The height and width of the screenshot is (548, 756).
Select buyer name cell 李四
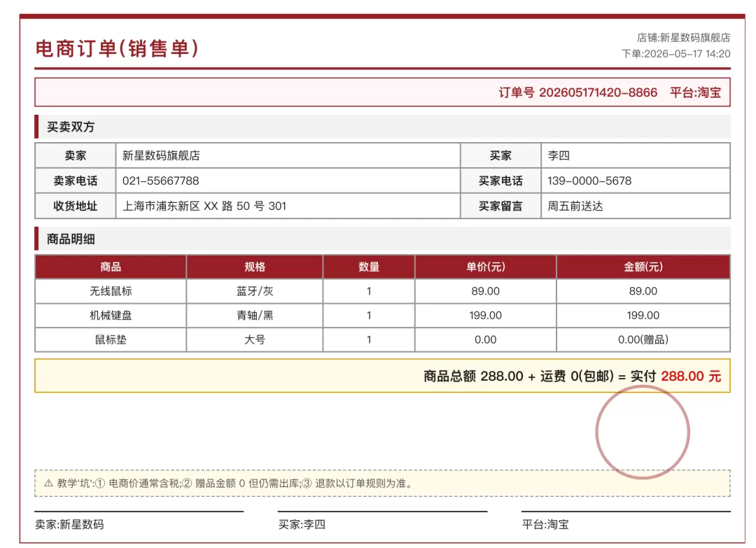(636, 155)
